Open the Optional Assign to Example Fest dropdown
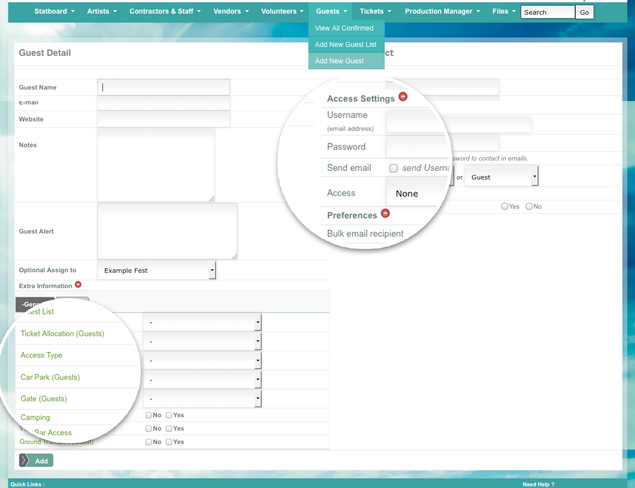 [157, 271]
